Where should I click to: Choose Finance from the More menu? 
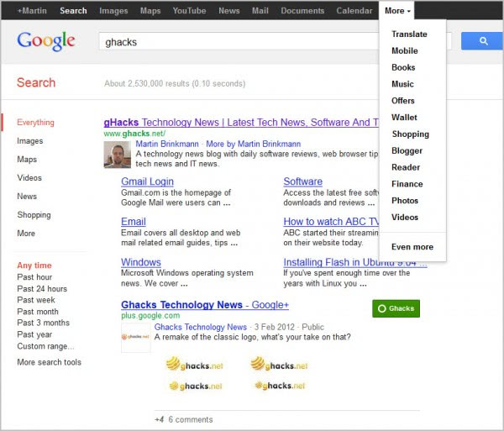click(407, 184)
